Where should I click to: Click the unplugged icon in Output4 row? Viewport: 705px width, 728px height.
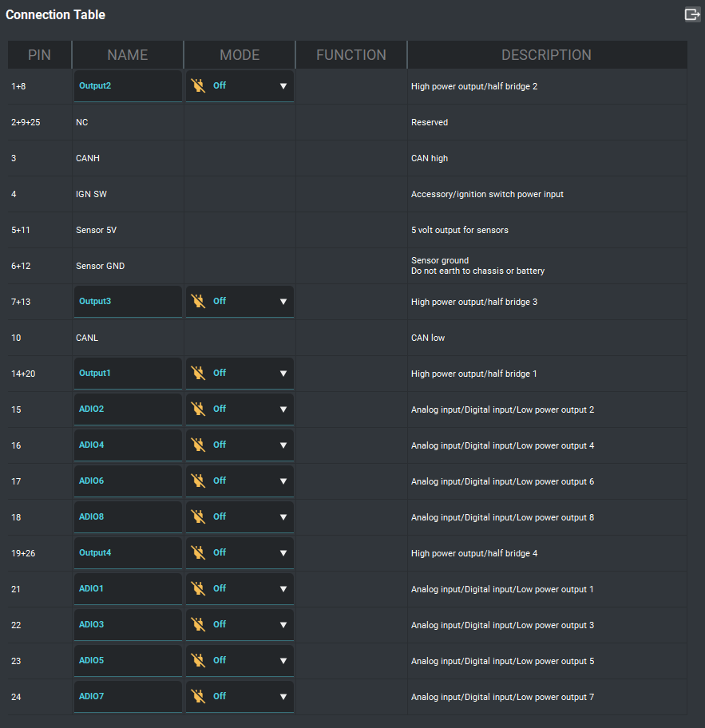click(x=198, y=553)
